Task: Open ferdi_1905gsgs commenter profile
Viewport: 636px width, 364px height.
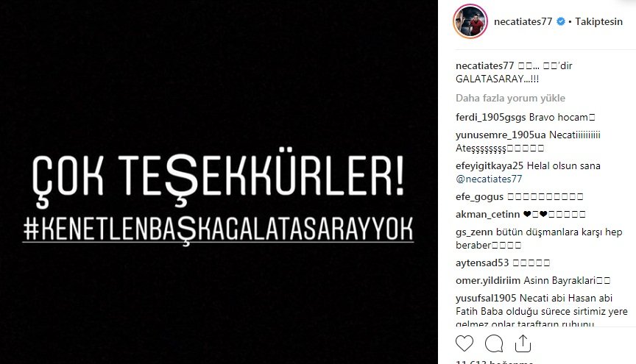Action: pos(491,118)
